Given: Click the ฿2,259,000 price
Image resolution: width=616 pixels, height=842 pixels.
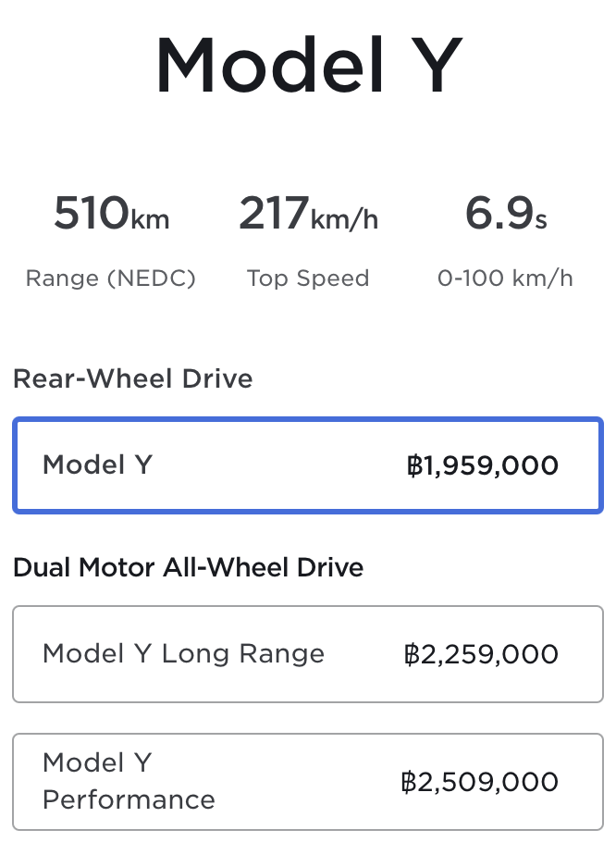Looking at the screenshot, I should coord(481,655).
